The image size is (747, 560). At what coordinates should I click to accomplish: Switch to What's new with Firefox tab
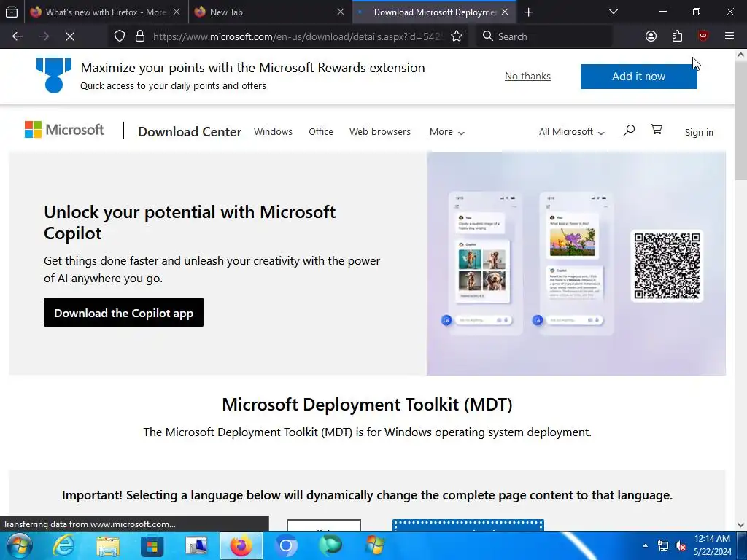(106, 12)
